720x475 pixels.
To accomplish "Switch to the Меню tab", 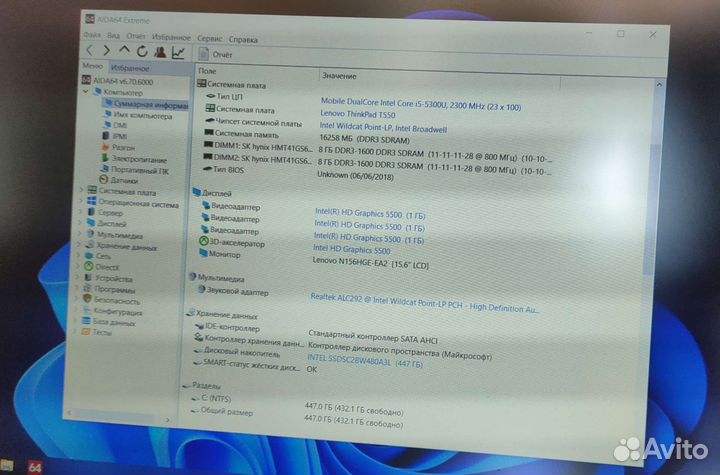I will point(93,66).
